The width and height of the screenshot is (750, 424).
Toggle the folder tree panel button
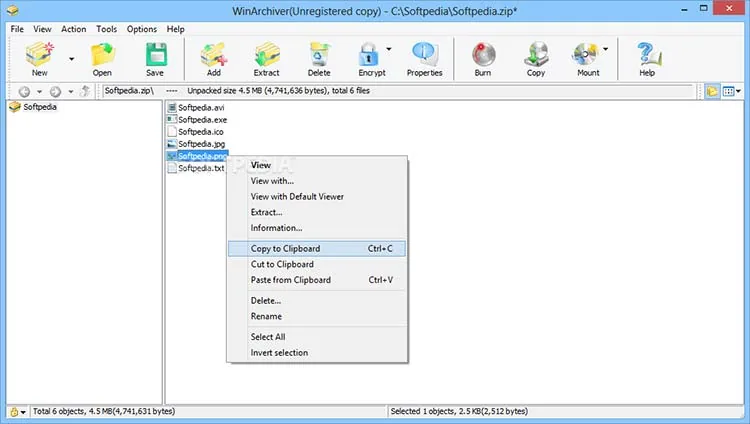tap(712, 91)
